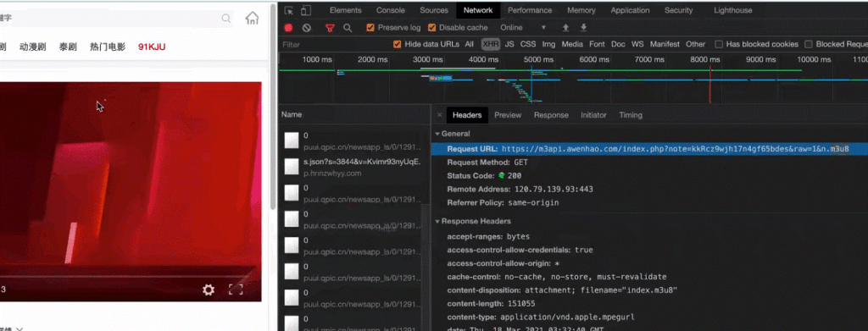Viewport: 868px width, 331px height.
Task: Open video player settings gear
Action: [x=209, y=290]
